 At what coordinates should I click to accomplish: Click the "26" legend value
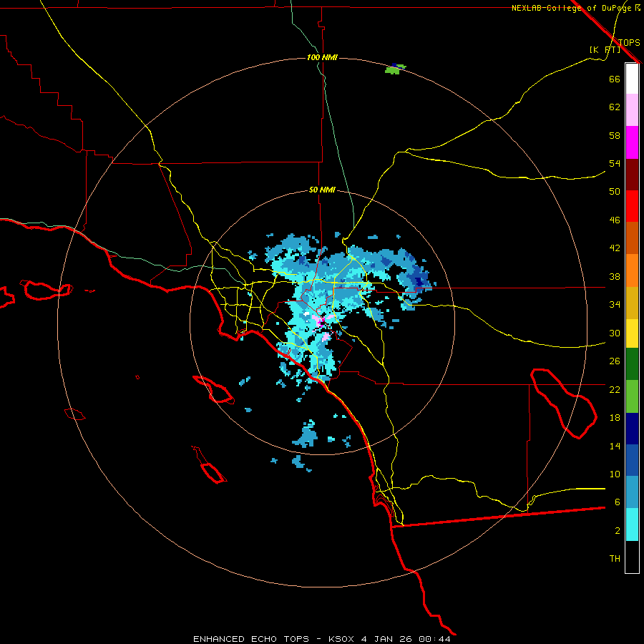tap(615, 361)
